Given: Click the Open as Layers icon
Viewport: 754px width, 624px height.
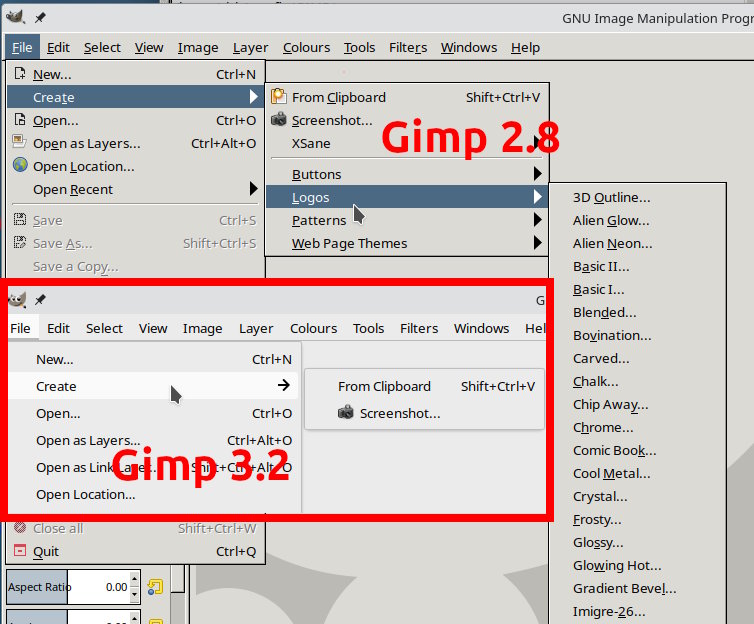Looking at the screenshot, I should (x=19, y=142).
